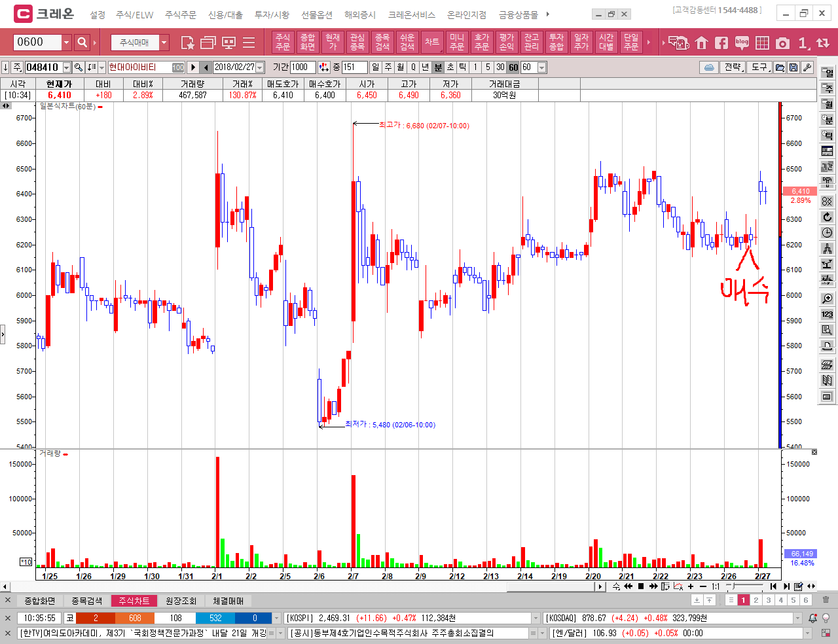Viewport: 838px width, 644px height.
Task: Click the 미니주문 toolbar button
Action: click(x=457, y=42)
